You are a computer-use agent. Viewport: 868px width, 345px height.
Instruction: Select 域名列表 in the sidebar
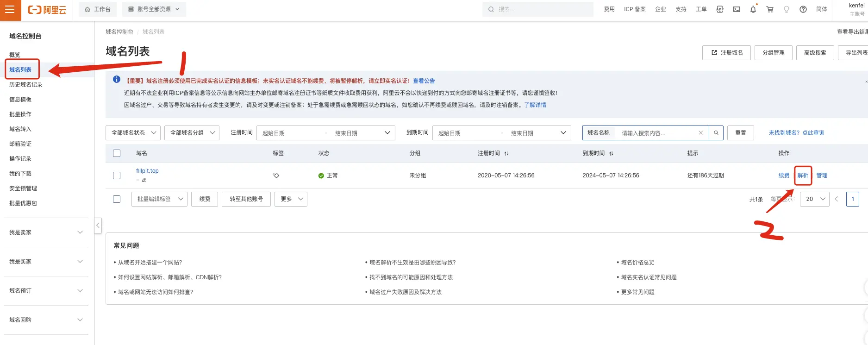[x=20, y=70]
